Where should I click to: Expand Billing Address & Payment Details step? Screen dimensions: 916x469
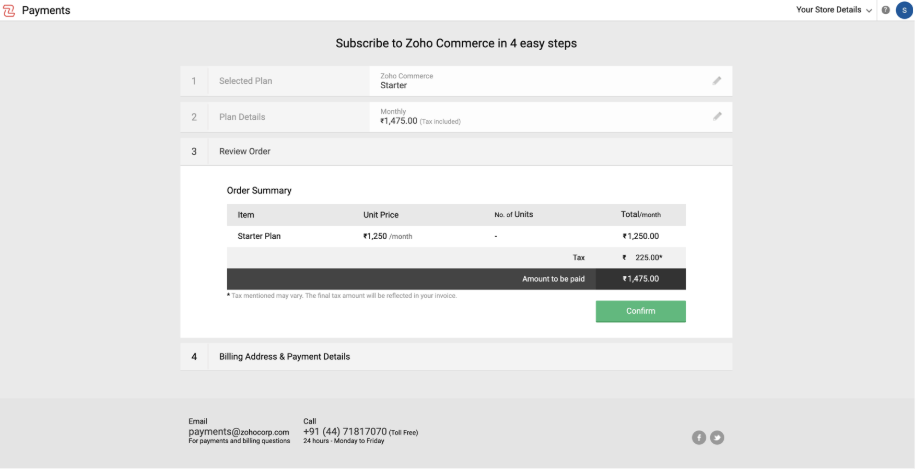284,357
